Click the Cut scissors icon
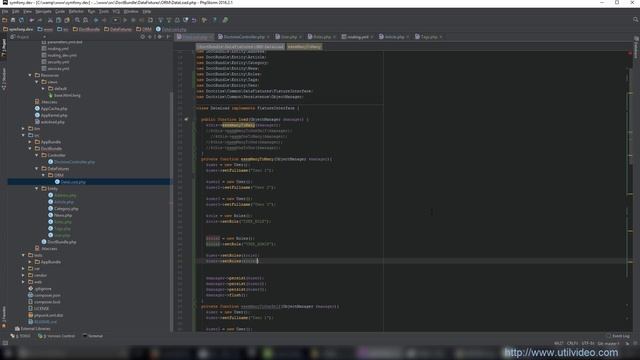 50,20
